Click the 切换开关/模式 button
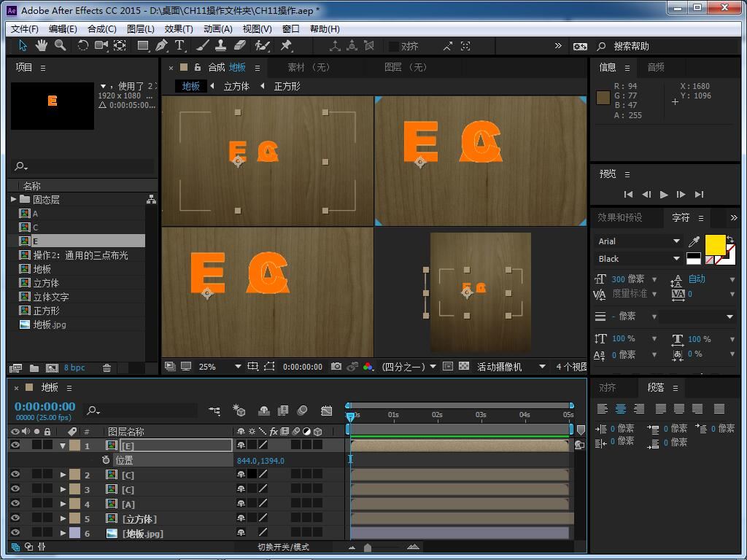 283,547
